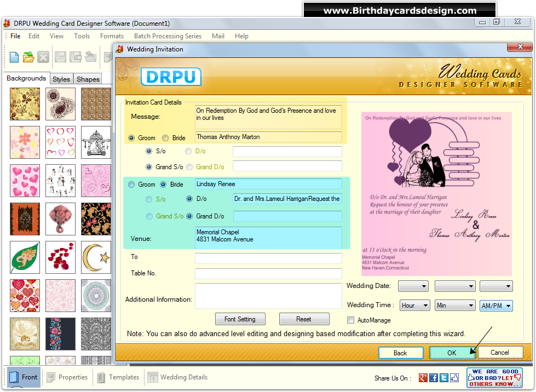This screenshot has width=536, height=392.
Task: Click the Table No. input field
Action: pyautogui.click(x=268, y=273)
